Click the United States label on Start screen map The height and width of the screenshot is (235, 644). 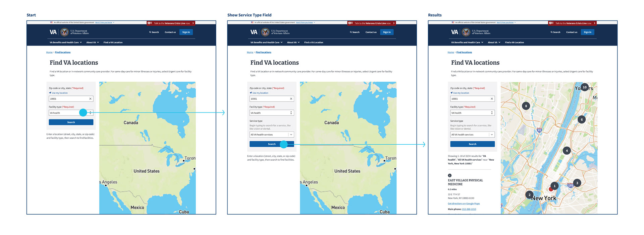coord(147,171)
